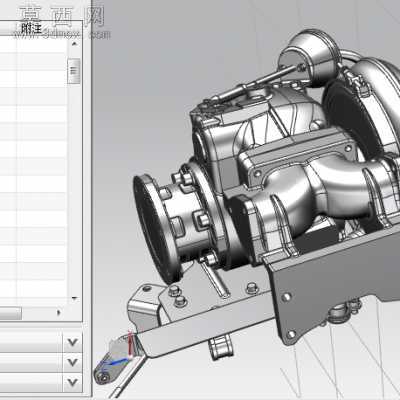The width and height of the screenshot is (400, 400).
Task: Click the list's vertical scrollbar down arrow
Action: tap(74, 298)
